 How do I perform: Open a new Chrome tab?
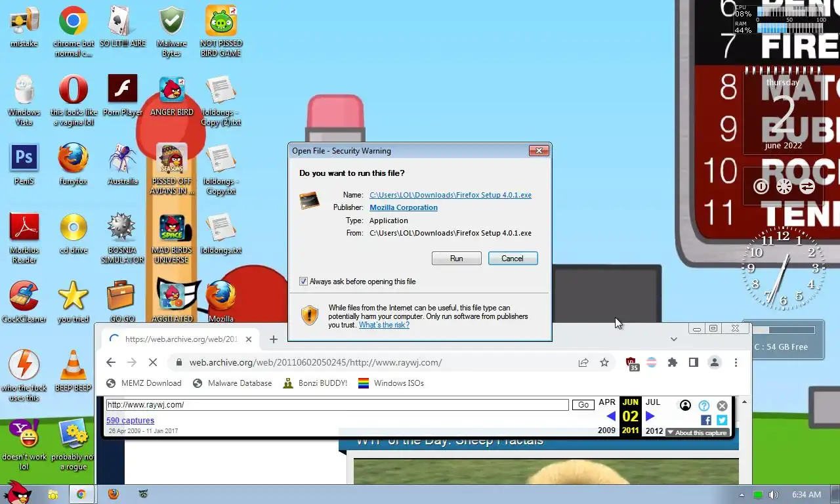pos(274,339)
